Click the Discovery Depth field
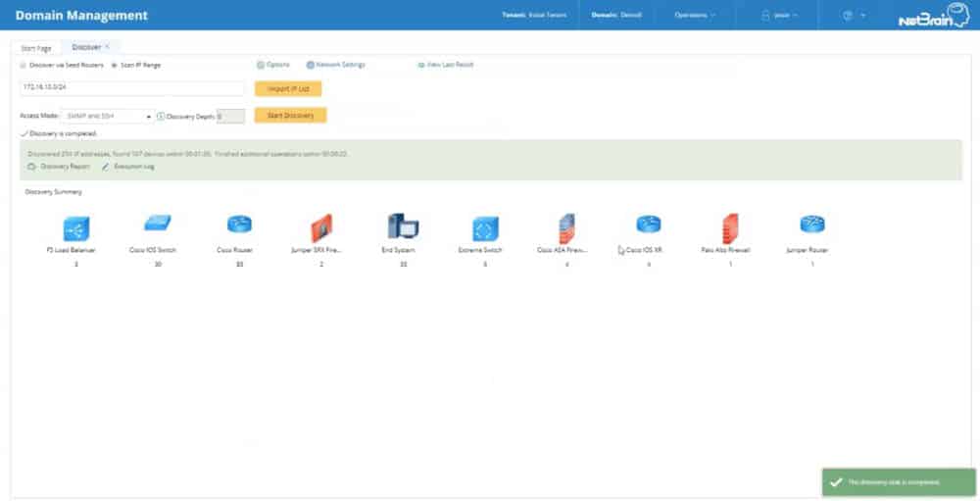This screenshot has width=980, height=501. click(x=230, y=117)
